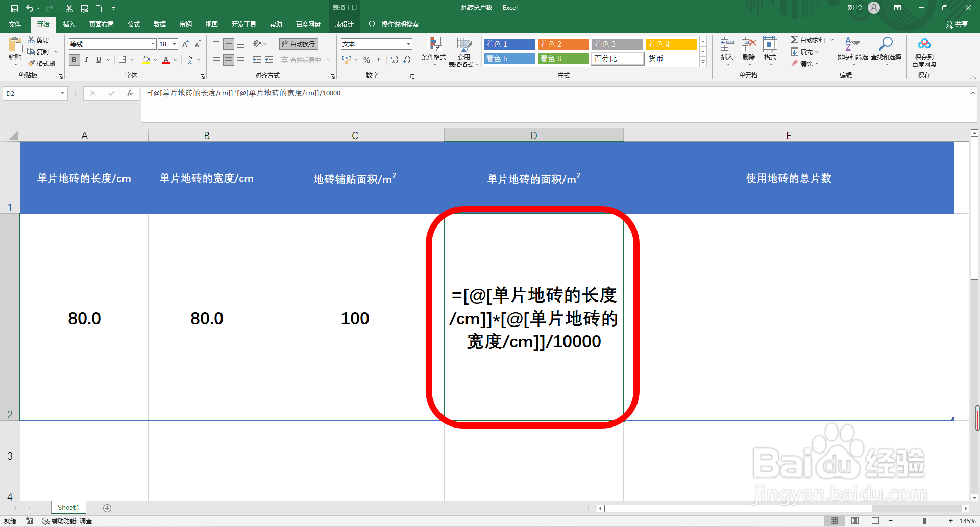Toggle Underline formatting
This screenshot has width=980, height=527.
[99, 60]
